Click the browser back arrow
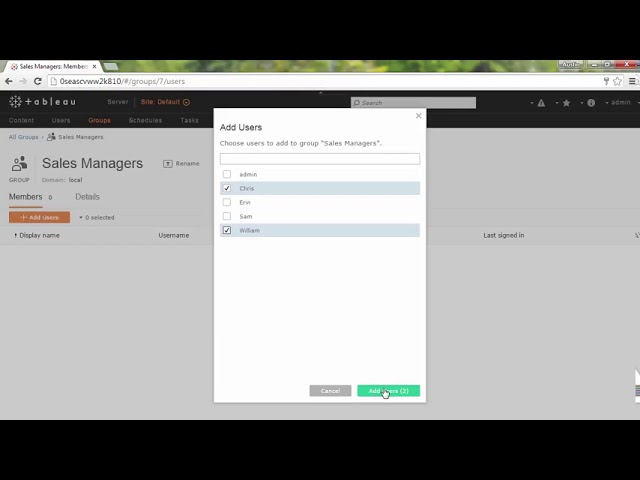The image size is (640, 480). click(9, 81)
